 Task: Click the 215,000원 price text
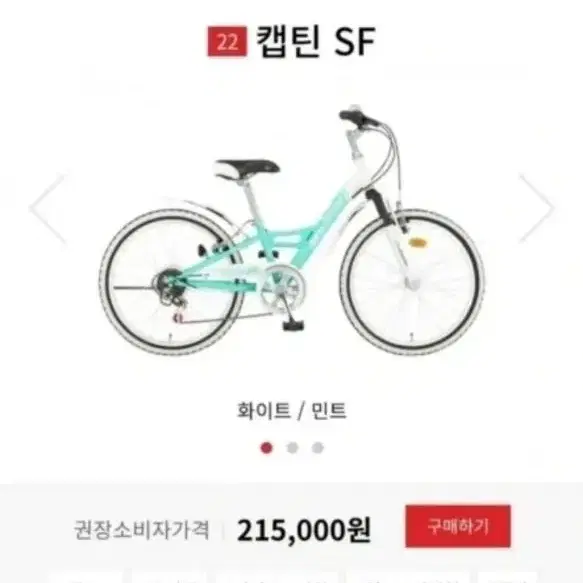(304, 530)
